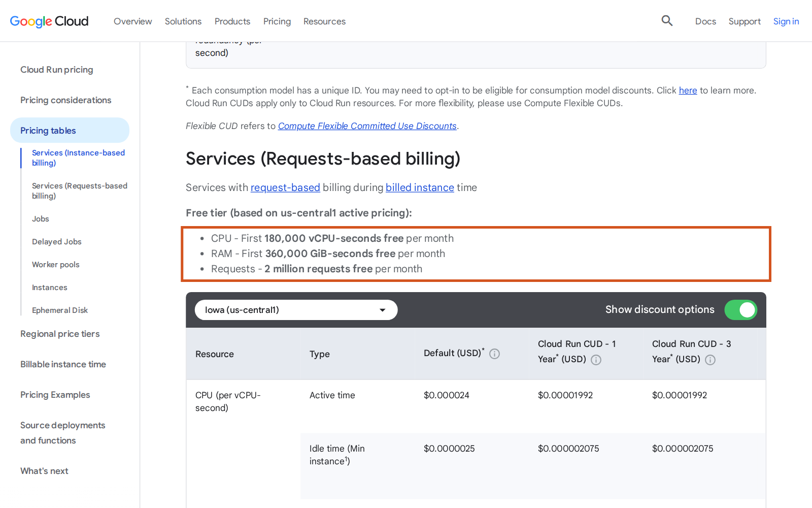Select Cloud Run pricing in sidebar
The height and width of the screenshot is (508, 812).
(57, 70)
